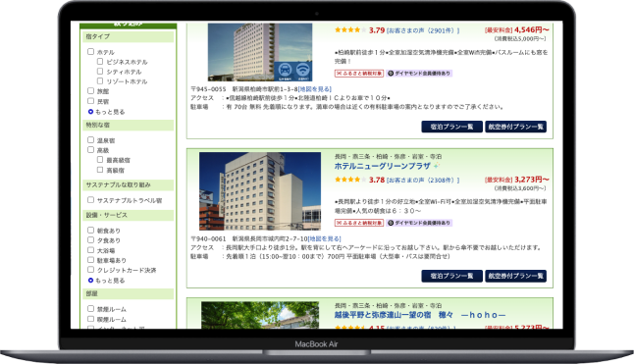Viewport: 634px width, 364px height.
Task: Check the 旅館 filter box
Action: click(x=90, y=91)
